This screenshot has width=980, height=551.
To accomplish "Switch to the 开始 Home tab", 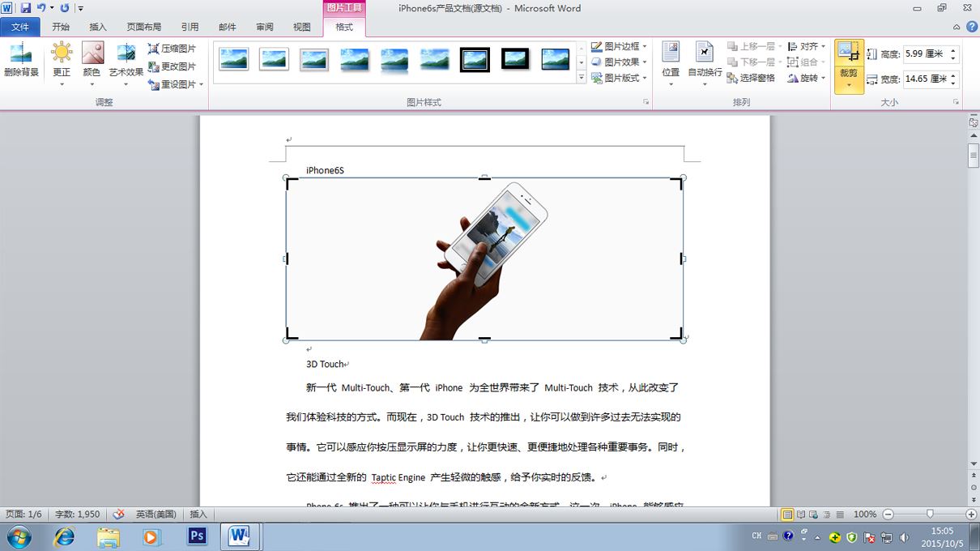I will 61,27.
